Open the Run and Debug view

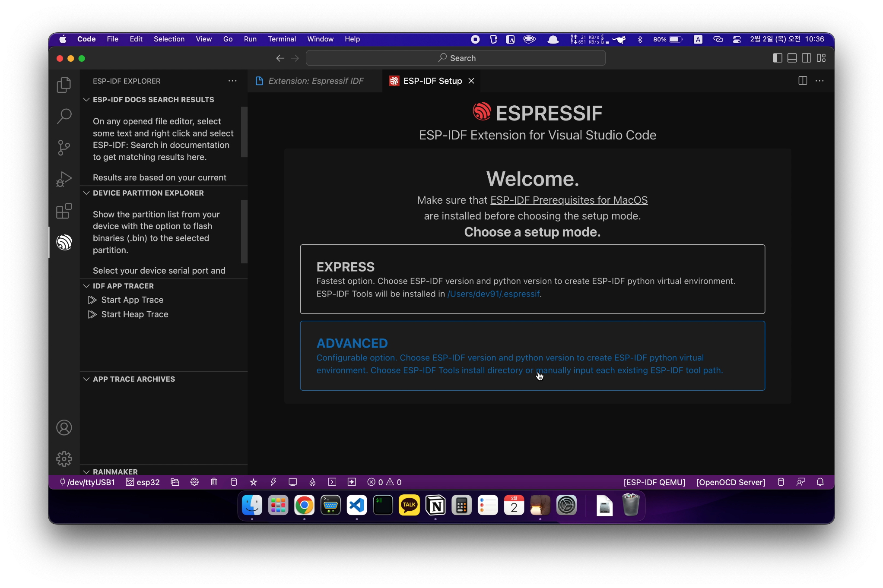(x=64, y=179)
